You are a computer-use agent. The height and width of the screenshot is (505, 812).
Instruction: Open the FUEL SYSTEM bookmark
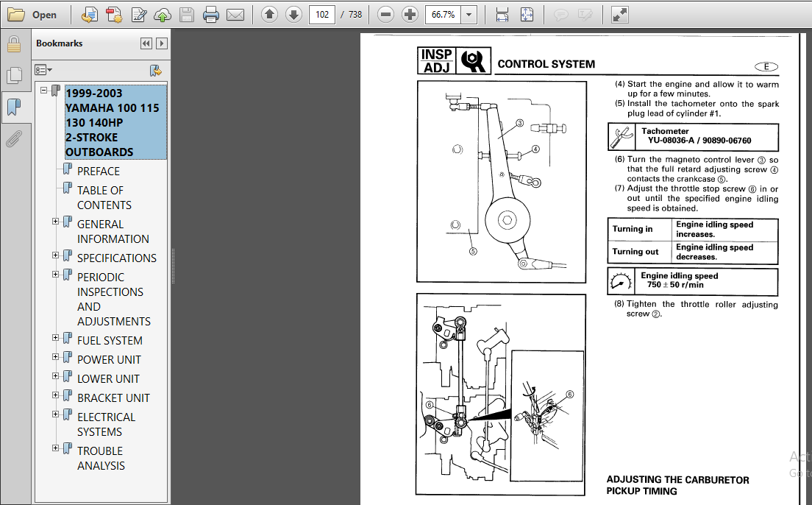(110, 341)
